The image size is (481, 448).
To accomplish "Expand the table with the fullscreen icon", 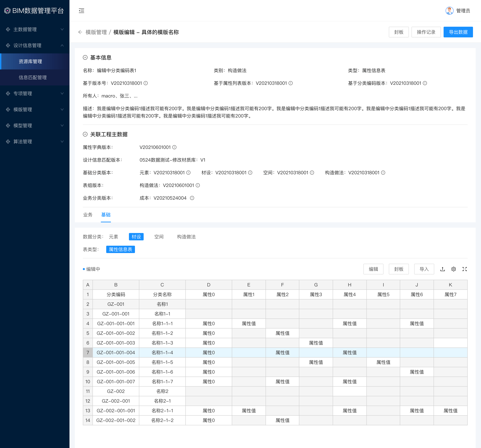I will 464,269.
